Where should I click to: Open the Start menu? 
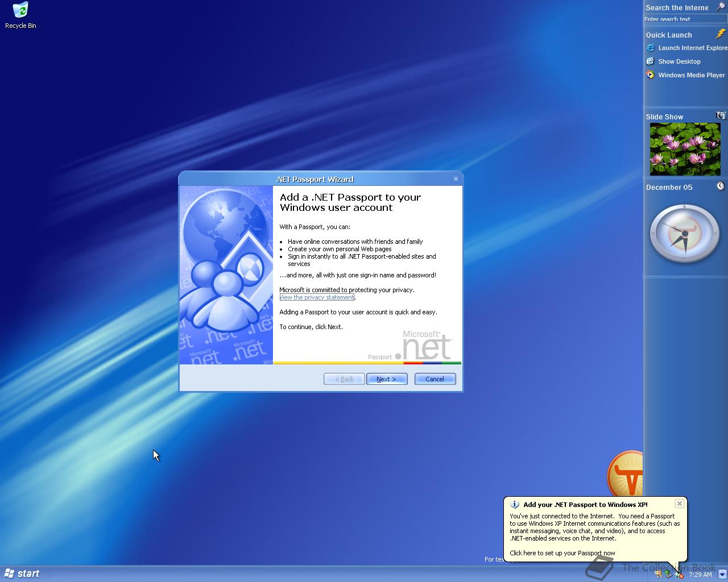click(x=23, y=573)
